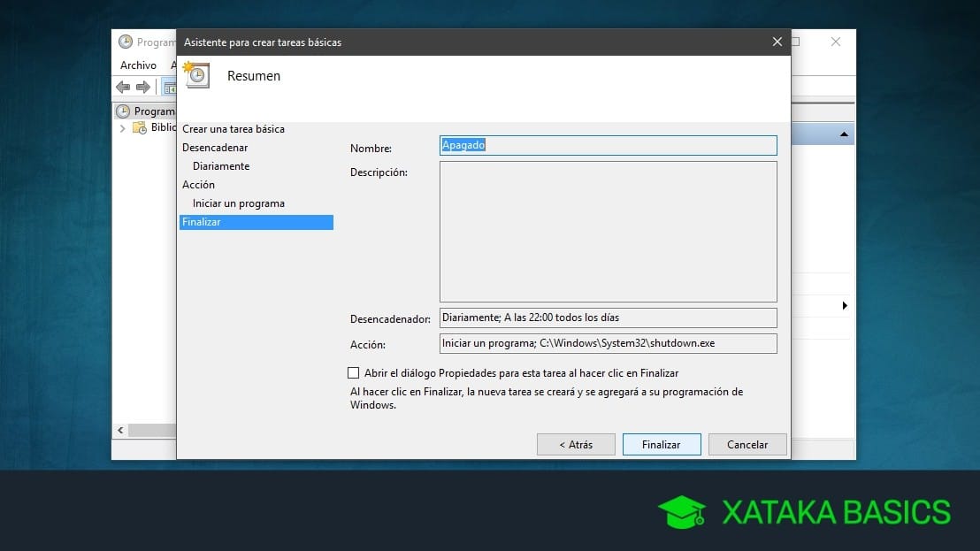Click the Nombre field containing Apagado
Viewport: 980px width, 551px height.
click(x=608, y=145)
